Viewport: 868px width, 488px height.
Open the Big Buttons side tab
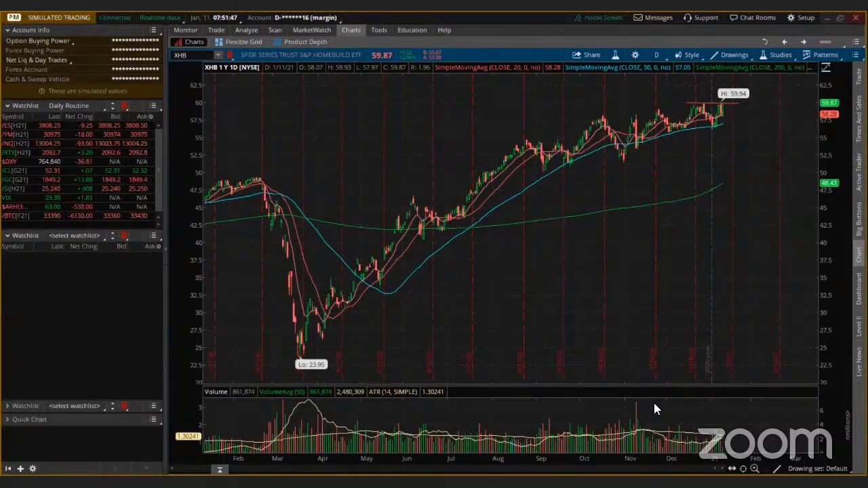(859, 218)
